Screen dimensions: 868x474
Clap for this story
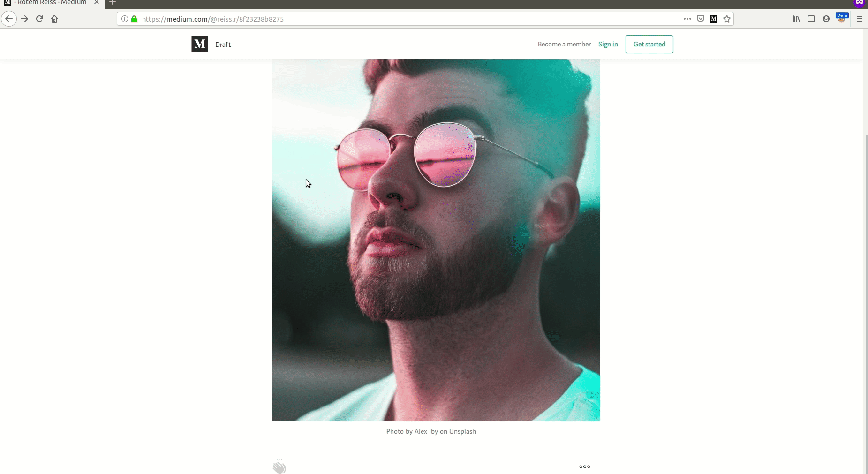pos(279,466)
